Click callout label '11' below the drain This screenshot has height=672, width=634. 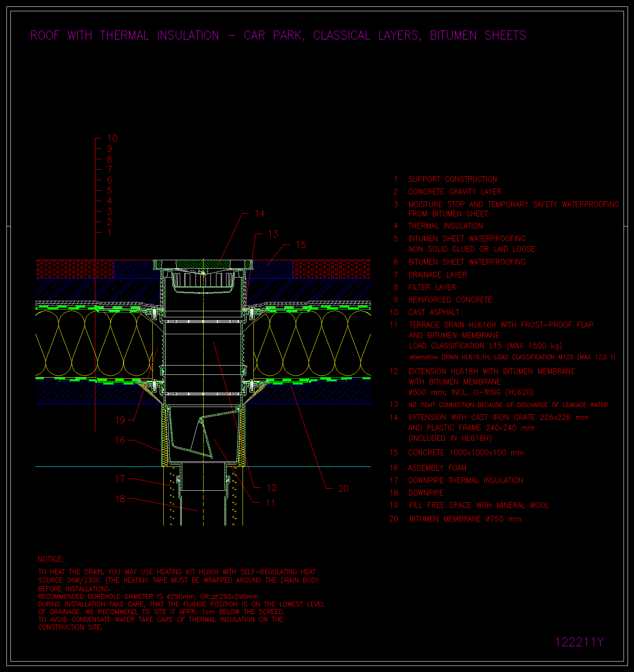tap(270, 503)
